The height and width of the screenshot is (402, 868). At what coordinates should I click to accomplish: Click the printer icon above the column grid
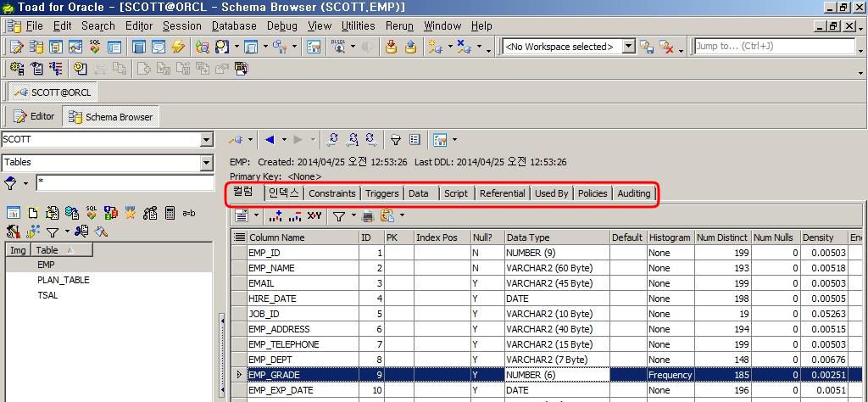coord(368,216)
